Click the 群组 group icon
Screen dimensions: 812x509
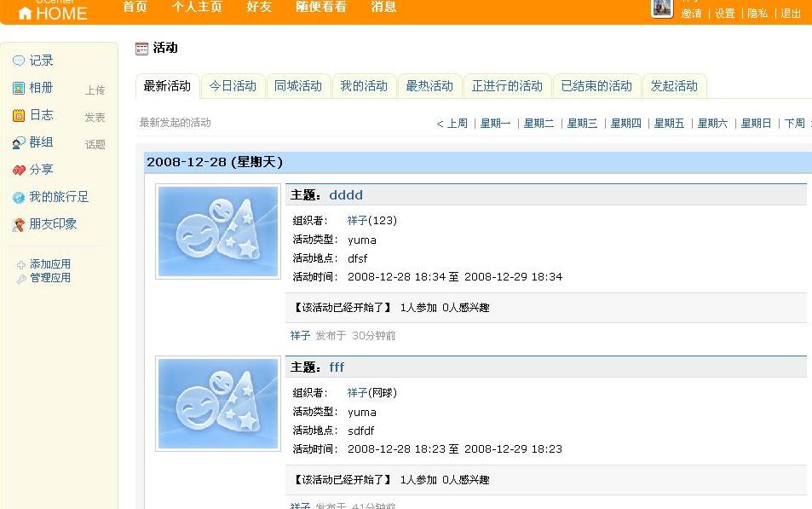(19, 142)
